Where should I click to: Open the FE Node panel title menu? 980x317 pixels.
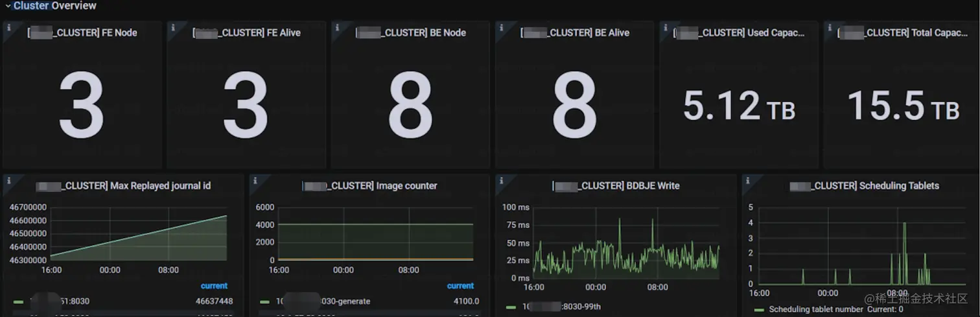coord(82,32)
